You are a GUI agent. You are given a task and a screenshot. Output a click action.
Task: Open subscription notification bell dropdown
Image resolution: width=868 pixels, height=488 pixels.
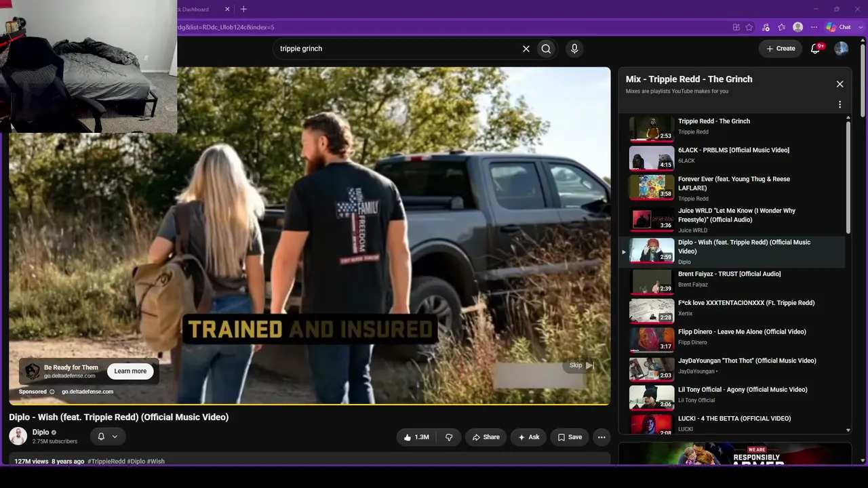click(107, 437)
